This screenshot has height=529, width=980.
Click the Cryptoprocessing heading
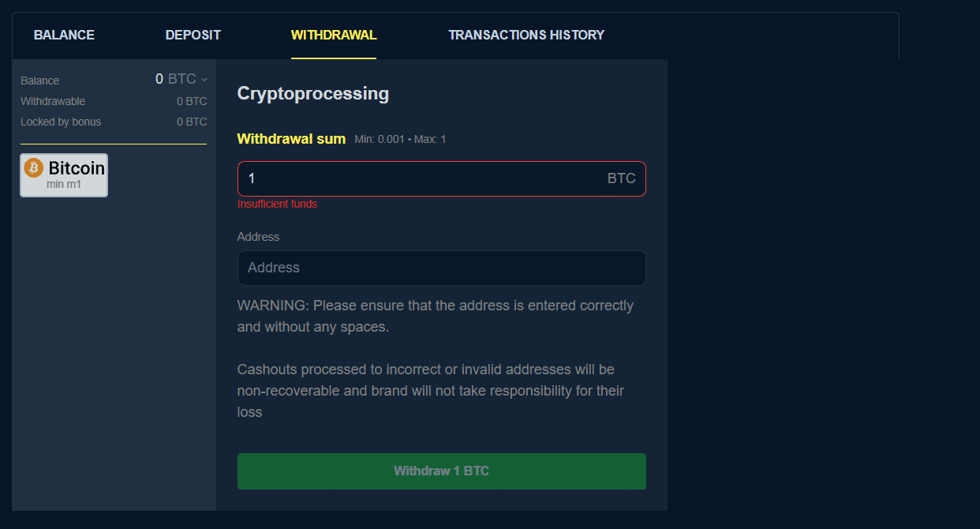click(312, 93)
